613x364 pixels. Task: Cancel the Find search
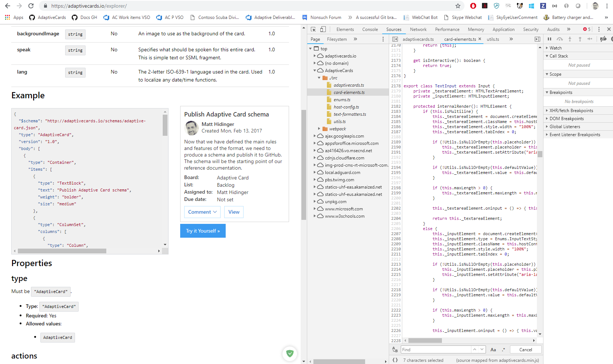[526, 349]
